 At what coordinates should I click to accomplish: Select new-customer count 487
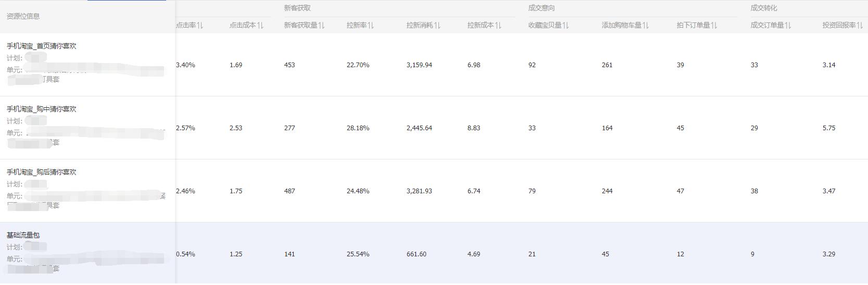(x=290, y=191)
